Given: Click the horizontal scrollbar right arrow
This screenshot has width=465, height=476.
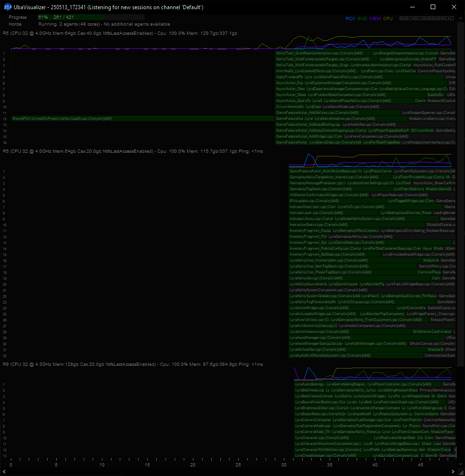Looking at the screenshot, I should click(453, 471).
